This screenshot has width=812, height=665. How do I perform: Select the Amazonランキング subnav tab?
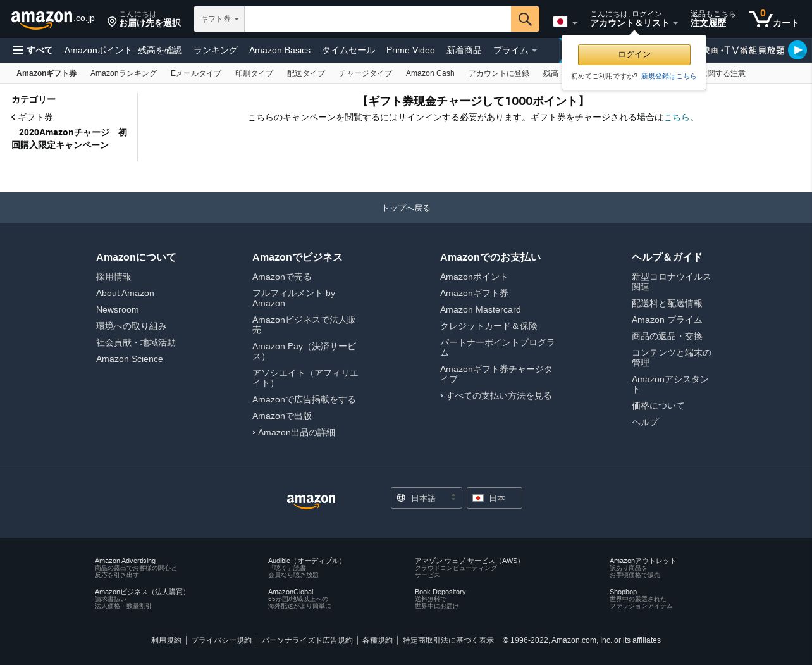click(123, 73)
